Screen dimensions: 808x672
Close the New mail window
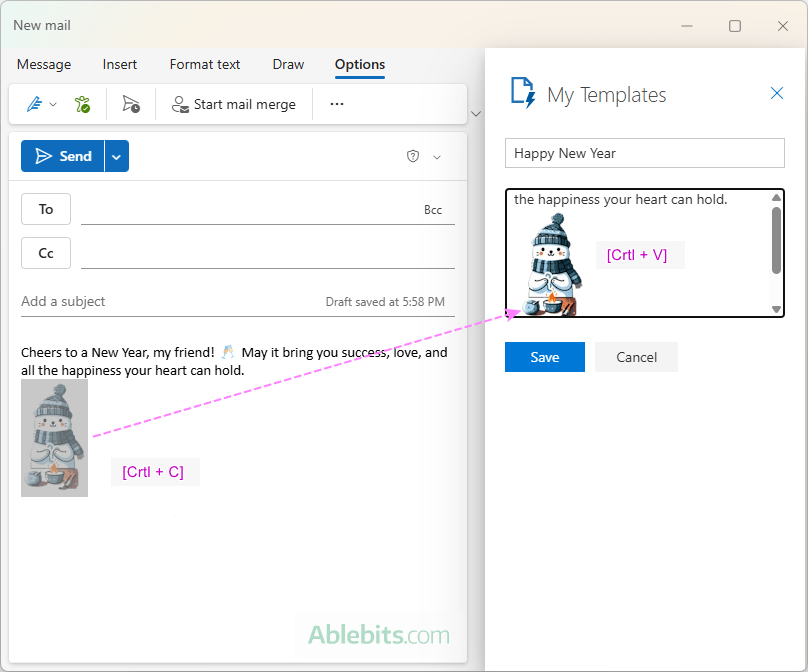pos(783,26)
